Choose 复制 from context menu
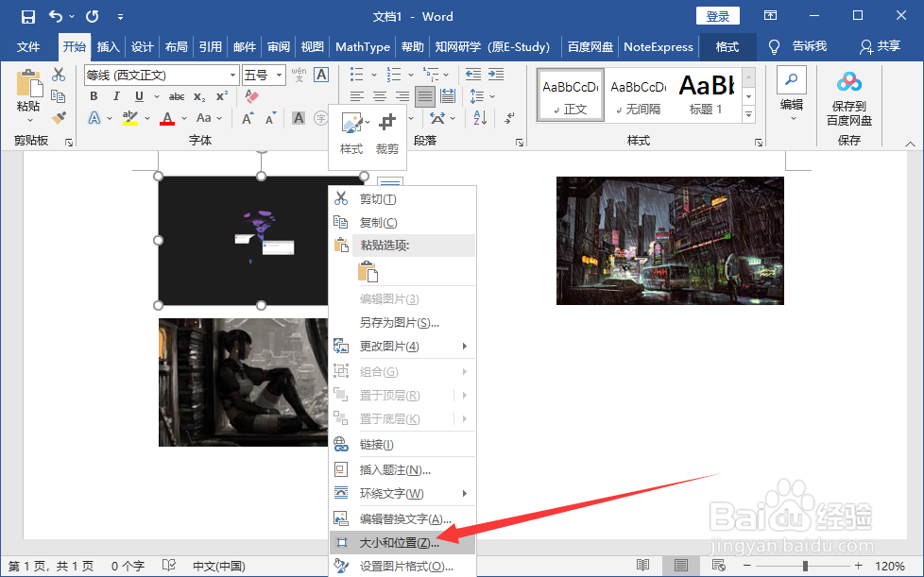This screenshot has width=924, height=577. [x=402, y=223]
